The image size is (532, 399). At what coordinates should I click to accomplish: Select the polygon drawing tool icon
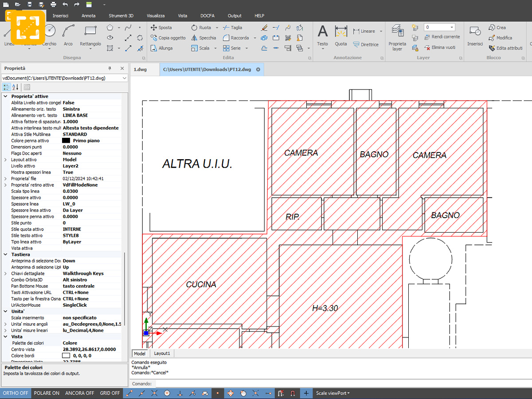(110, 27)
